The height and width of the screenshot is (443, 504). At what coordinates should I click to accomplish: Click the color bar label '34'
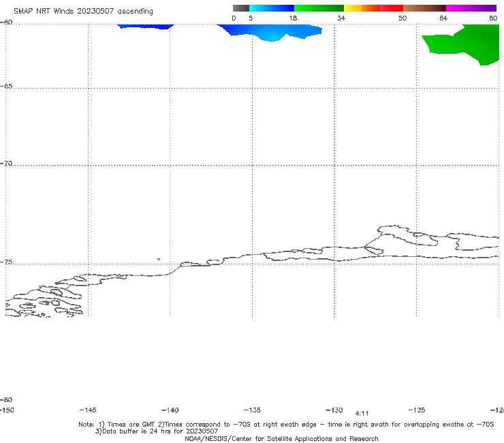pyautogui.click(x=341, y=18)
